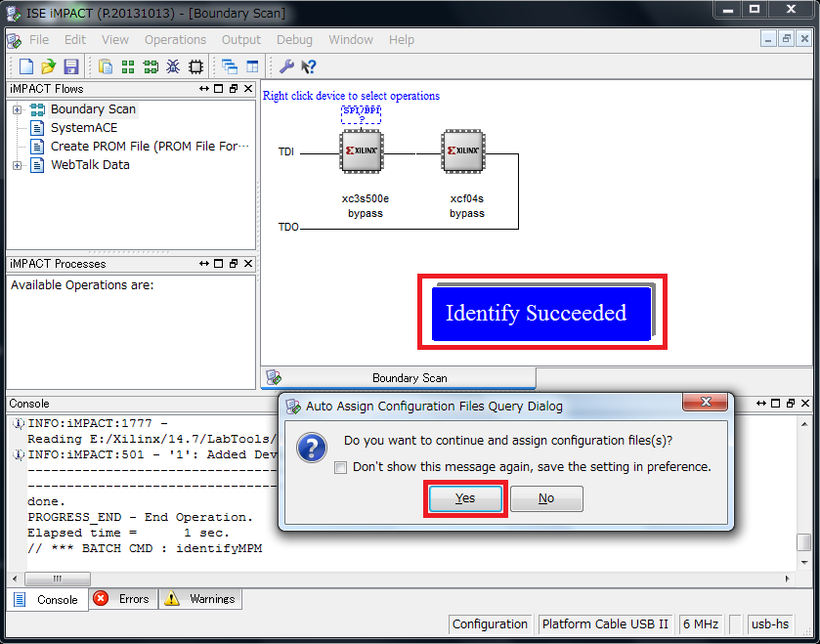This screenshot has width=820, height=644.
Task: Click the wrench preferences icon
Action: click(x=286, y=66)
